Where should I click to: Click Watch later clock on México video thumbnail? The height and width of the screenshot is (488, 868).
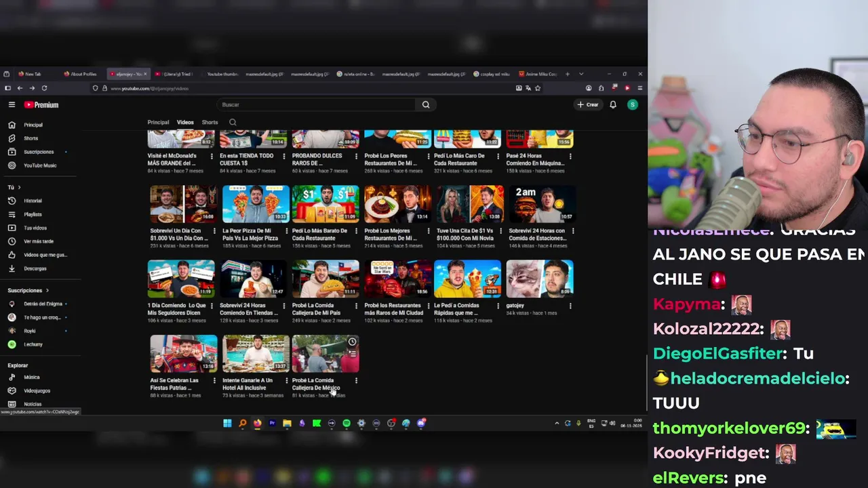pyautogui.click(x=352, y=342)
